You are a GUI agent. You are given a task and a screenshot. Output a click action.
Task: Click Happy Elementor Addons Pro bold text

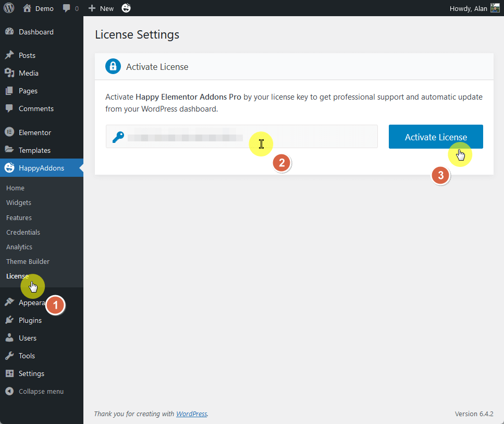(x=188, y=97)
